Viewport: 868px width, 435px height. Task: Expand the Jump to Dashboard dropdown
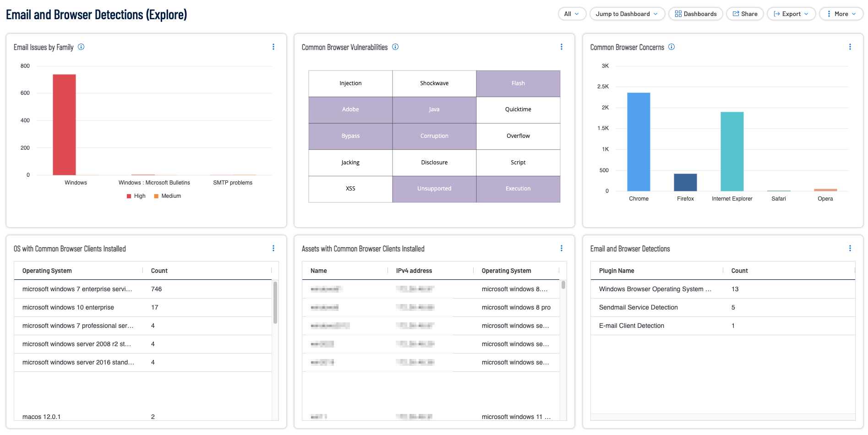coord(627,14)
